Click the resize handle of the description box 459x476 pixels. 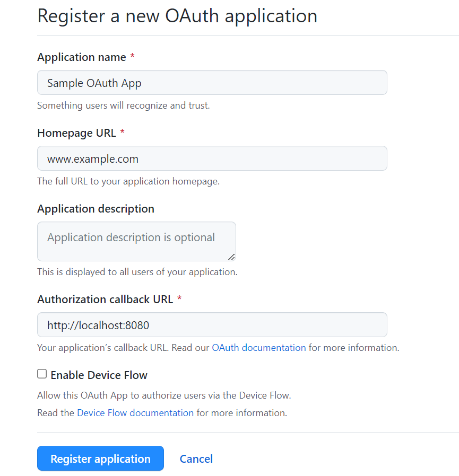pyautogui.click(x=231, y=257)
